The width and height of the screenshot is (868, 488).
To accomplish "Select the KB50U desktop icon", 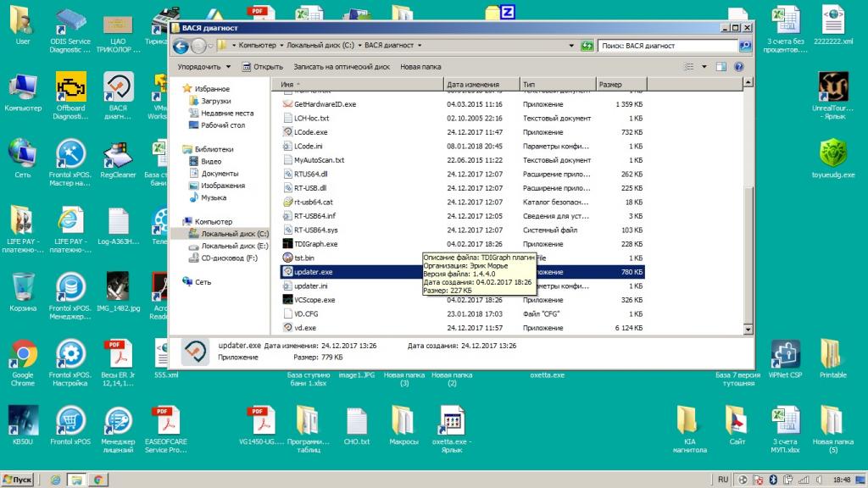I will [23, 425].
